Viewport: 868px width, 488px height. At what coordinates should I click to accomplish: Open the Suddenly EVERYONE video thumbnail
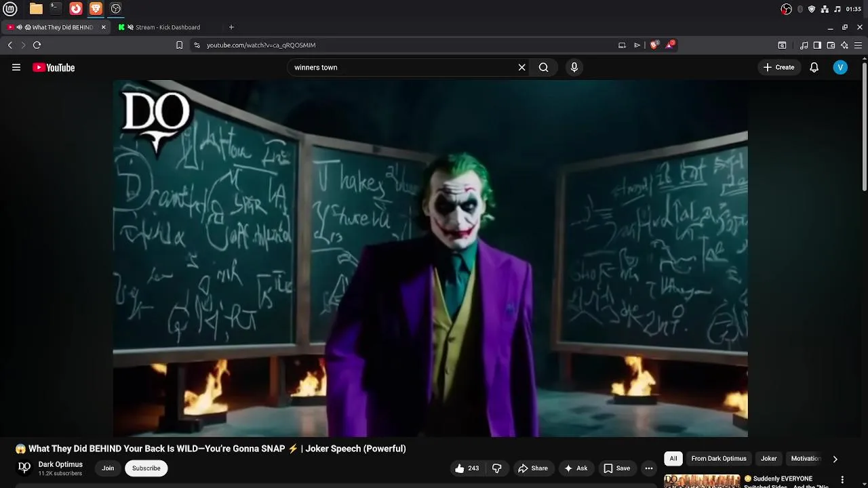tap(702, 481)
